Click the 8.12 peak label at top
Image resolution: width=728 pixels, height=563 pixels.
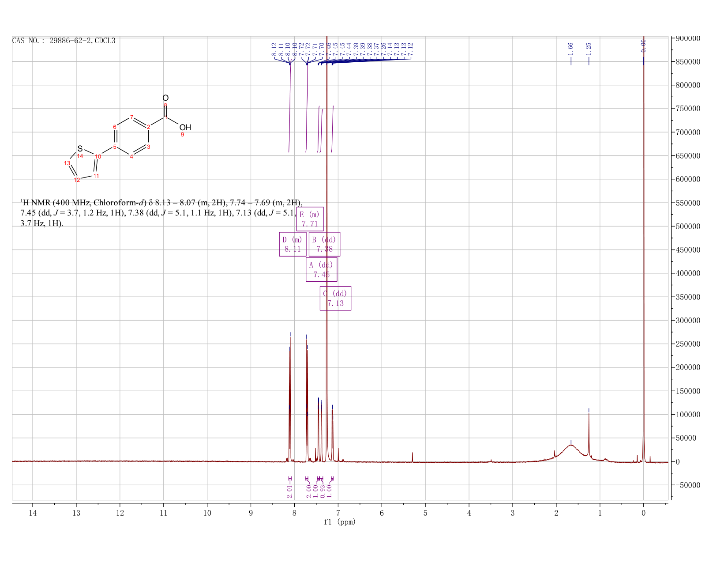[x=274, y=49]
